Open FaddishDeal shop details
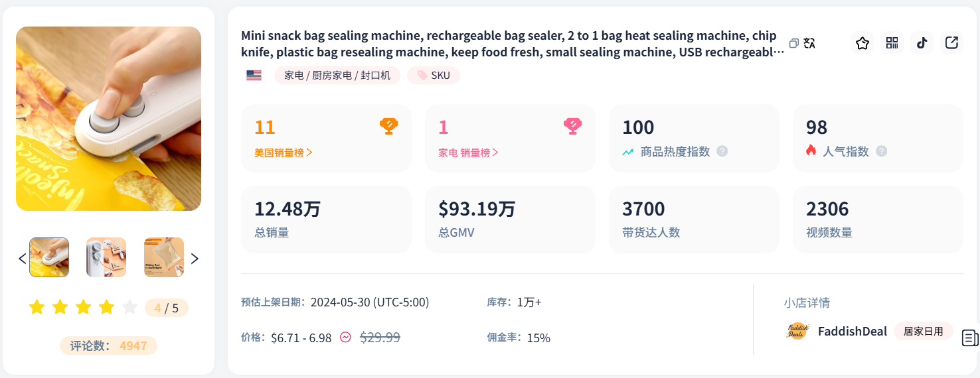This screenshot has height=378, width=980. tap(852, 331)
